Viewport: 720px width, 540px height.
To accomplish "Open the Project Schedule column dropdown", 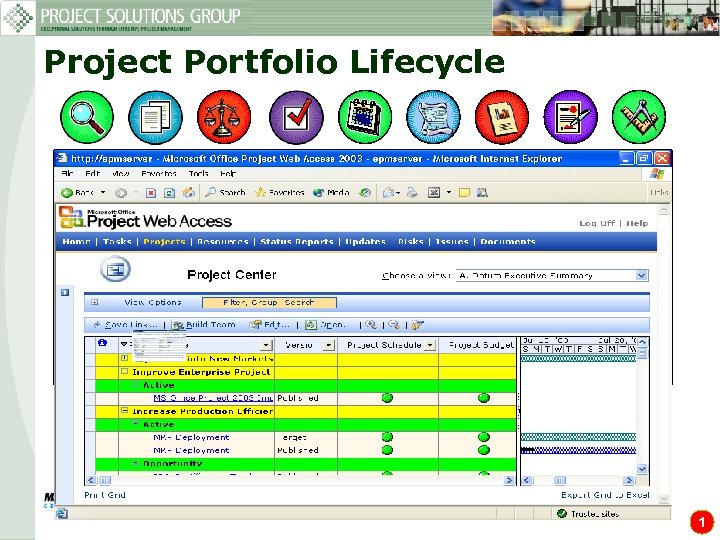I will pyautogui.click(x=430, y=345).
